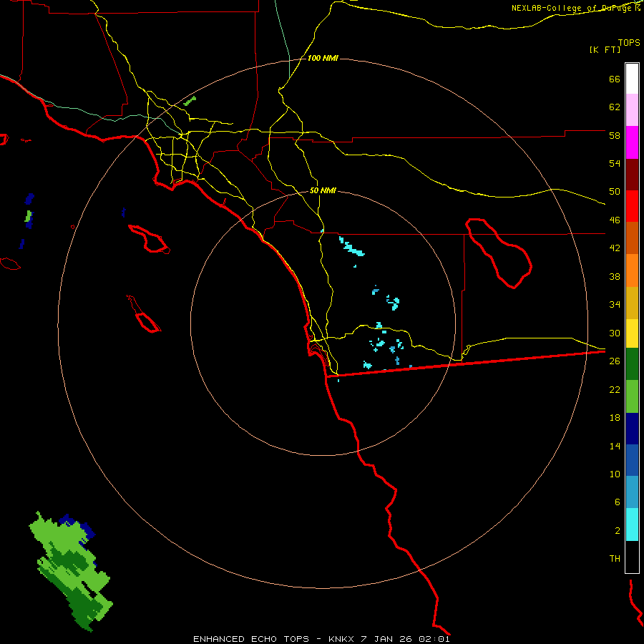Click the [K FT] units label
Image resolution: width=644 pixels, height=644 pixels.
[605, 49]
